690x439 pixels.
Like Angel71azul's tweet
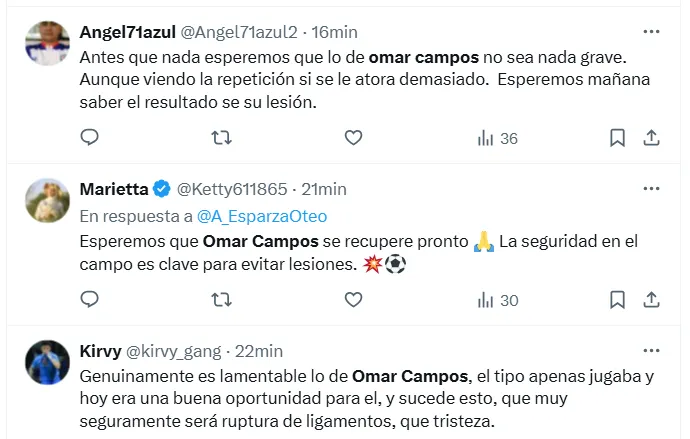353,137
